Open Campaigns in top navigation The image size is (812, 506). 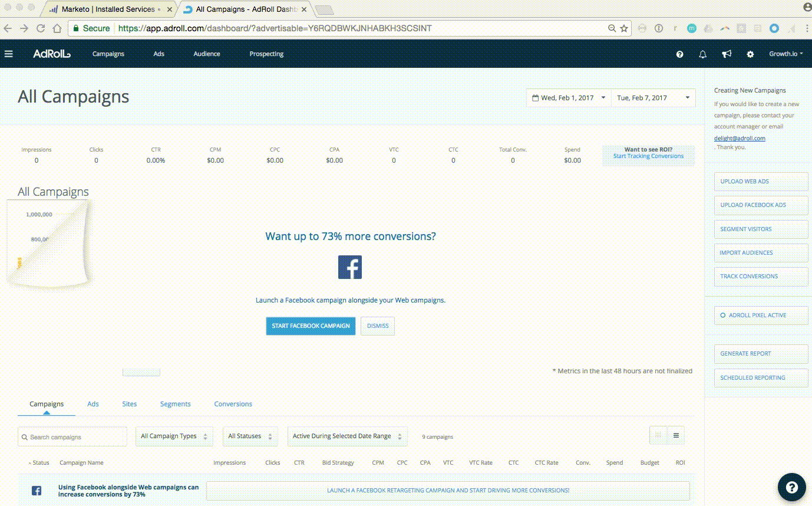coord(108,54)
